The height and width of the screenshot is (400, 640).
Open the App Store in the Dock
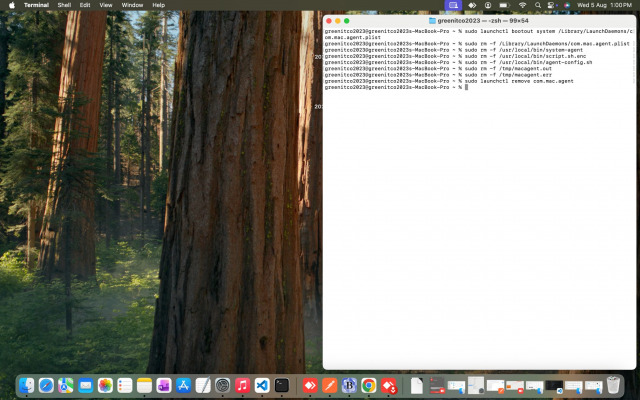(183, 385)
